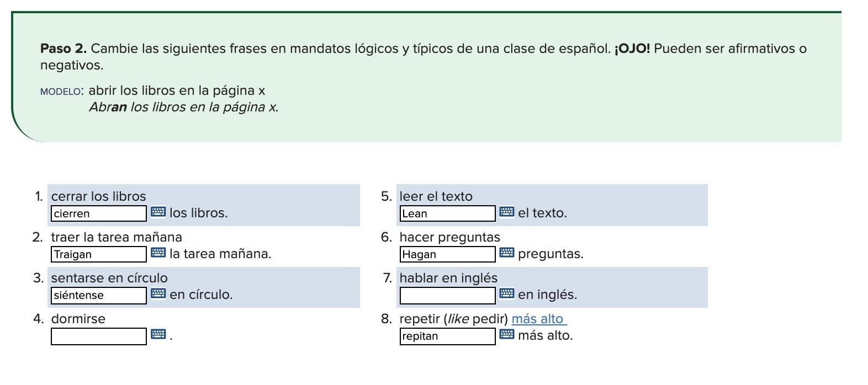868x385 pixels.
Task: Open the virtual keyboard for item 1 answer
Action: point(160,212)
